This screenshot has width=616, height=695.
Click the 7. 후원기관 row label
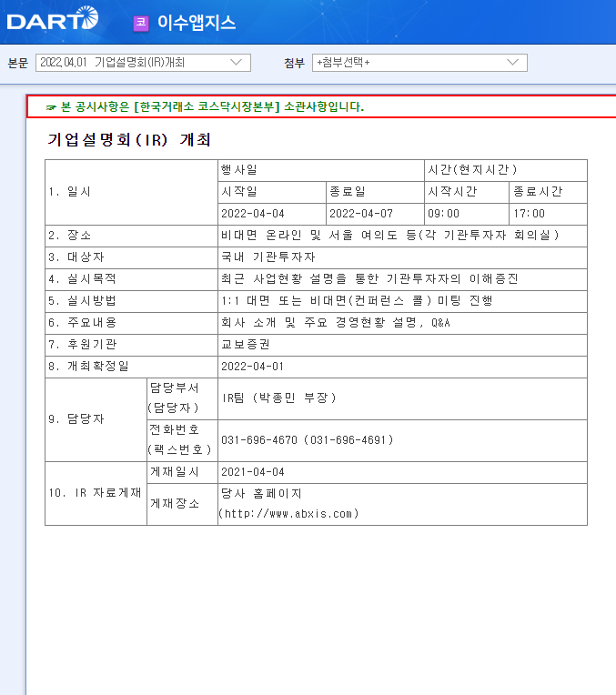click(131, 345)
